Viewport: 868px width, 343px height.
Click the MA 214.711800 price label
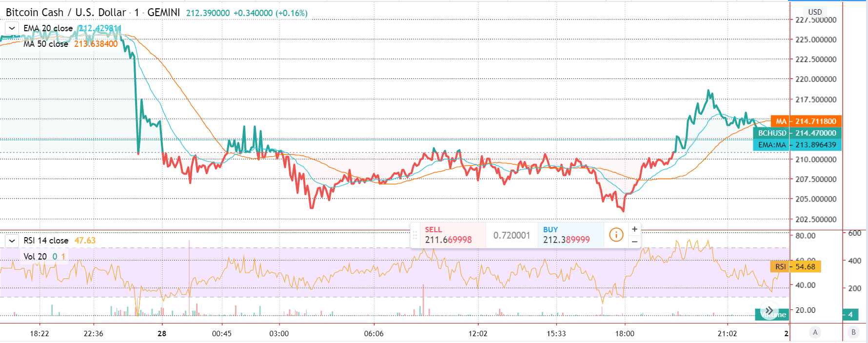pos(806,121)
